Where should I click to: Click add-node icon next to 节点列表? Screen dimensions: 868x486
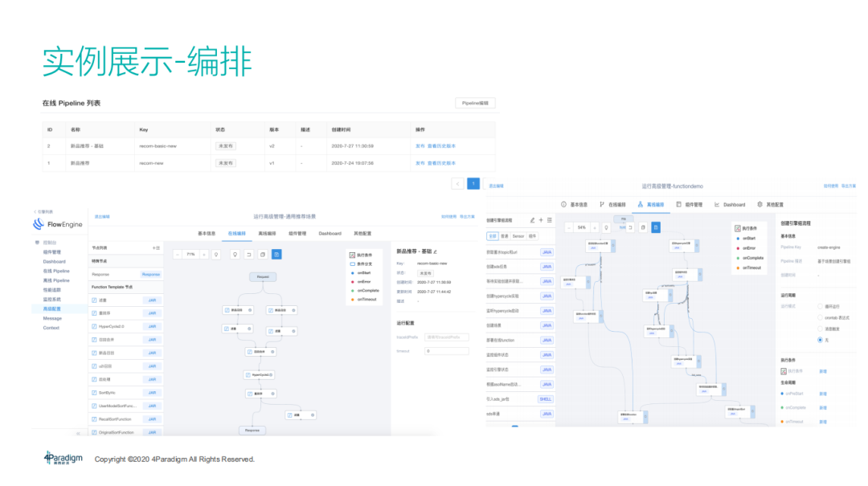point(156,248)
